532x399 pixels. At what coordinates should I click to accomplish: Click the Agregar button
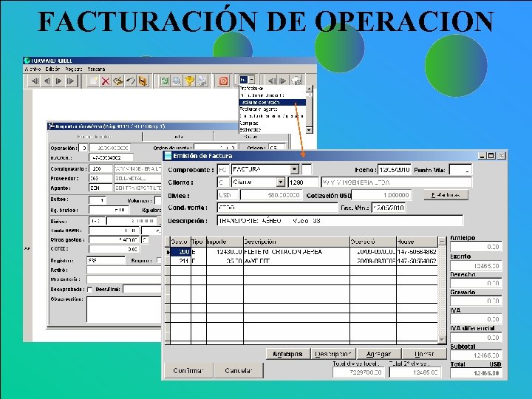click(378, 354)
